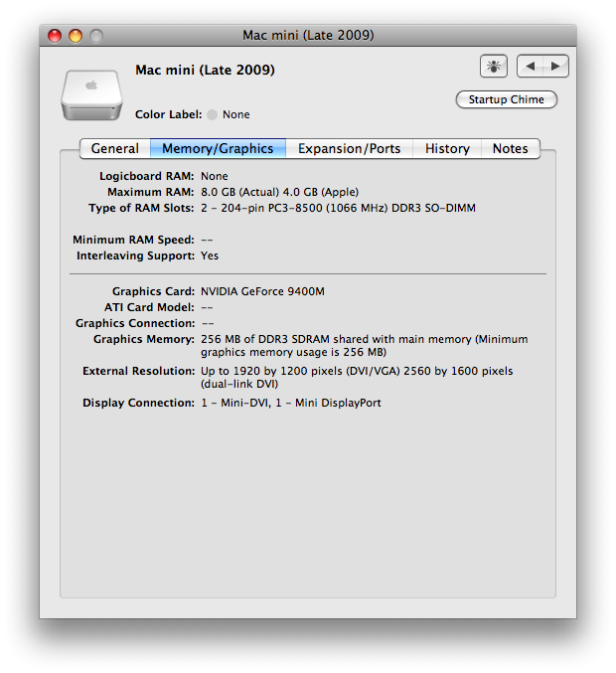Screen dimensions: 616x673
Task: Click the Maximum RAM label
Action: [x=151, y=192]
